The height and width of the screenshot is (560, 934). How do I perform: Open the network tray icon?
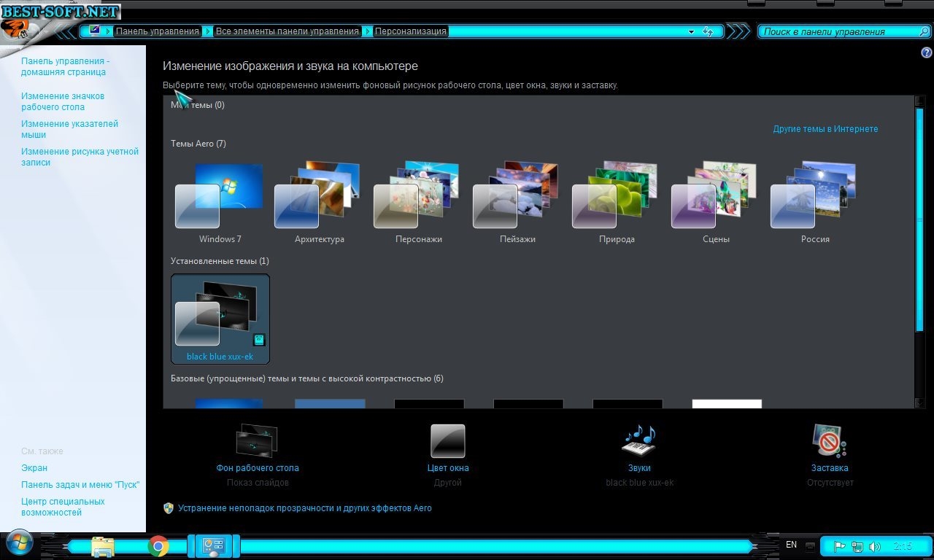(x=858, y=546)
